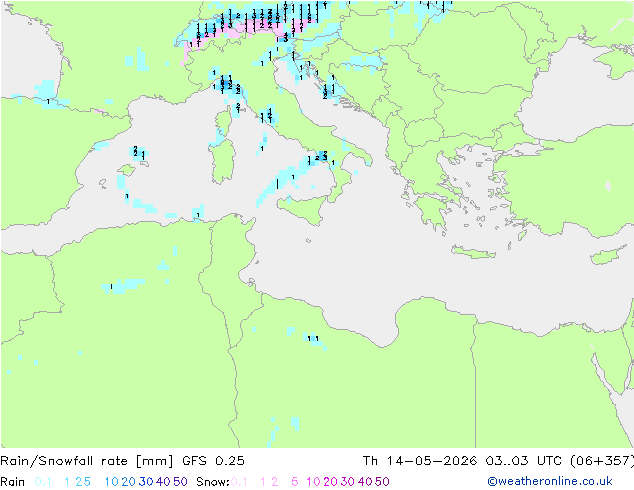634x490 pixels.
Task: Click the 'Rain' legend label
Action: 13,482
